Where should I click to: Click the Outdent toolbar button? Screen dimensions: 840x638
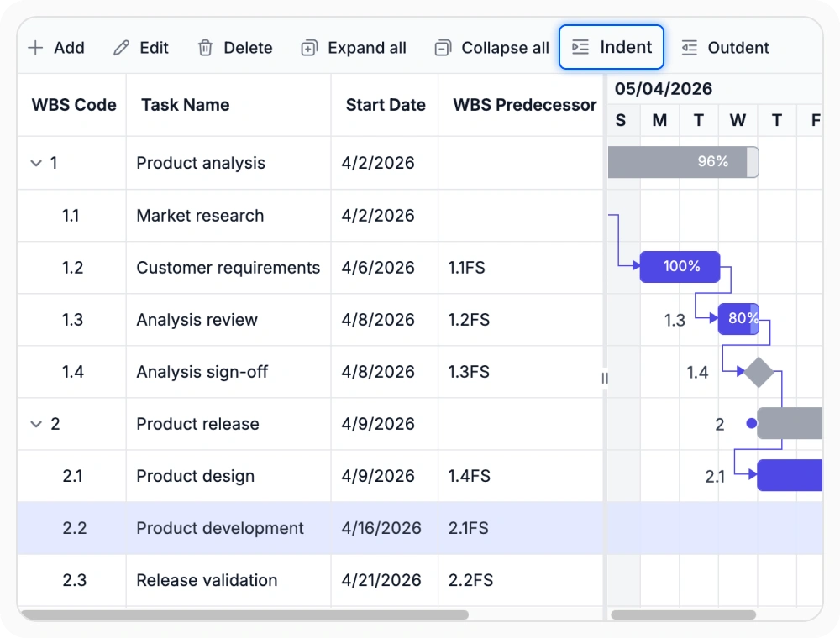coord(726,48)
